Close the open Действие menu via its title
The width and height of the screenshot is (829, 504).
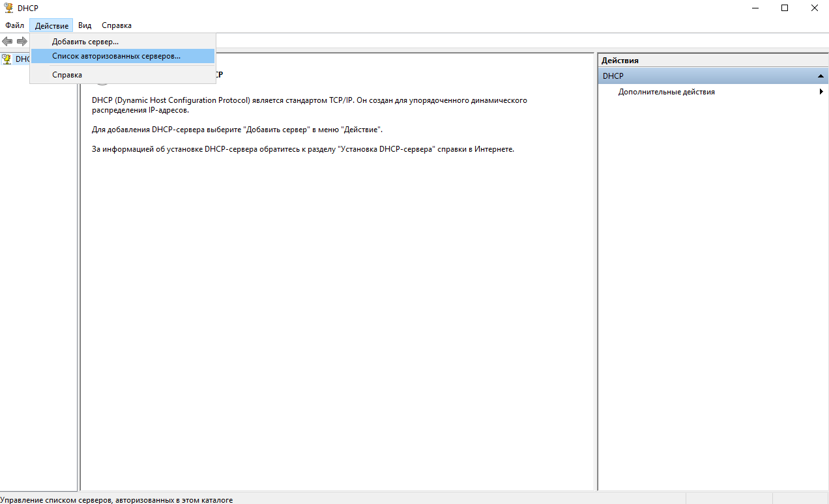point(51,25)
